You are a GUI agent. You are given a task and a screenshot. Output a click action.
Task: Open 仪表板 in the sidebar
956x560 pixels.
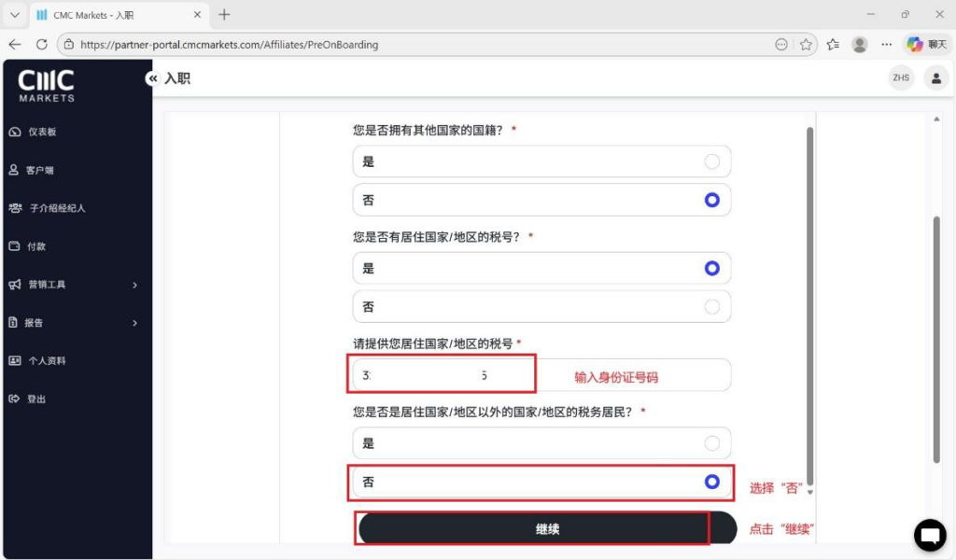42,132
